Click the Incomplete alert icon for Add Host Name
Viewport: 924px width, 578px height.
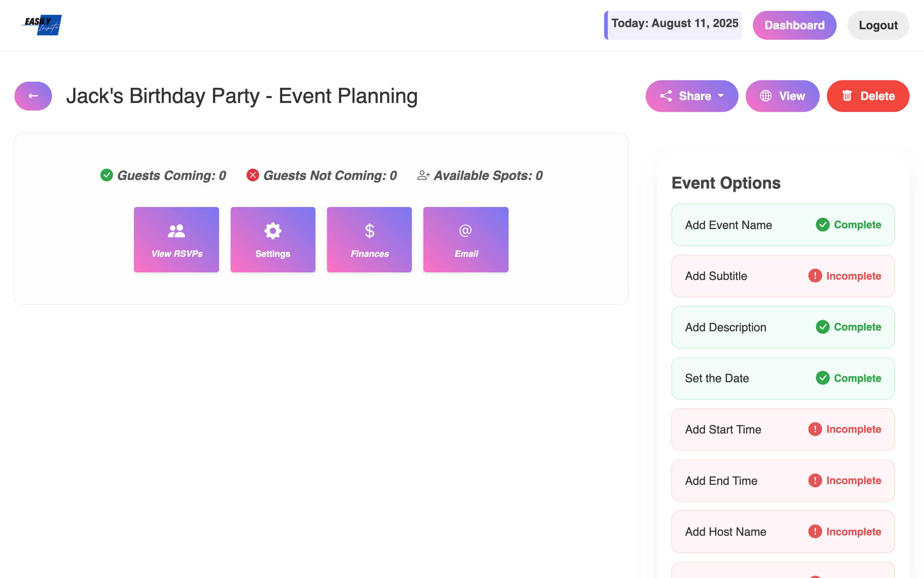pyautogui.click(x=815, y=531)
